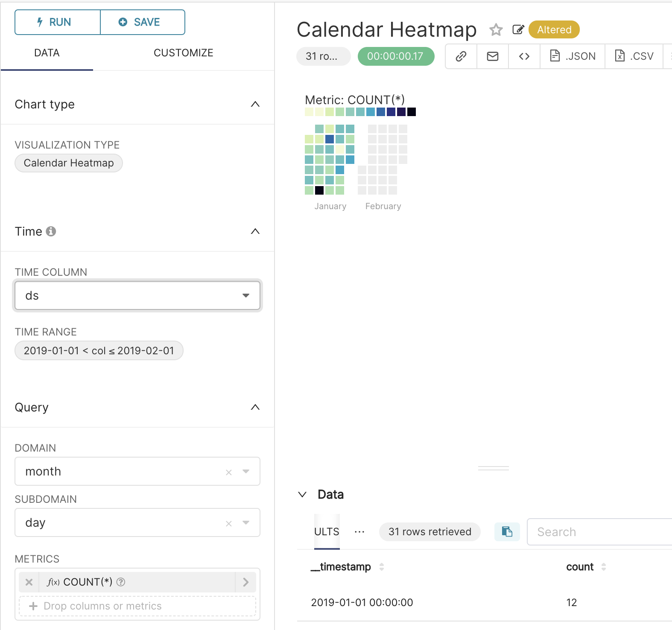
Task: Collapse the Data results panel
Action: [302, 495]
